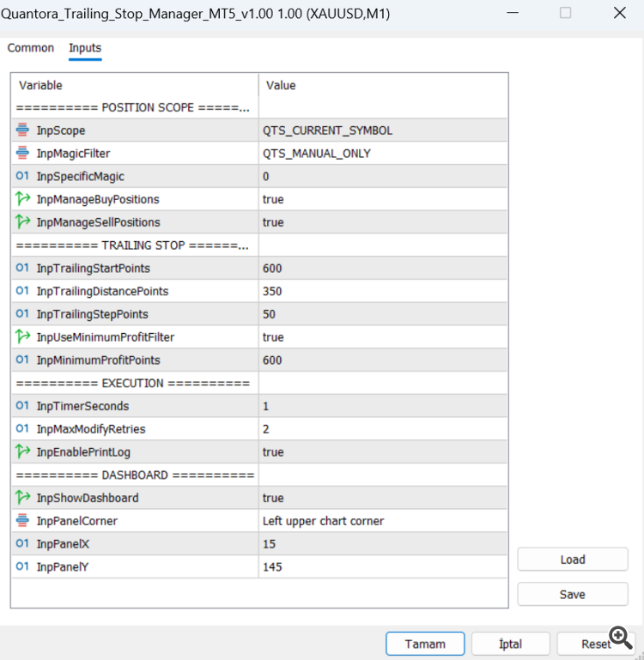
Task: Select the DASHBOARD separator row
Action: [x=259, y=475]
